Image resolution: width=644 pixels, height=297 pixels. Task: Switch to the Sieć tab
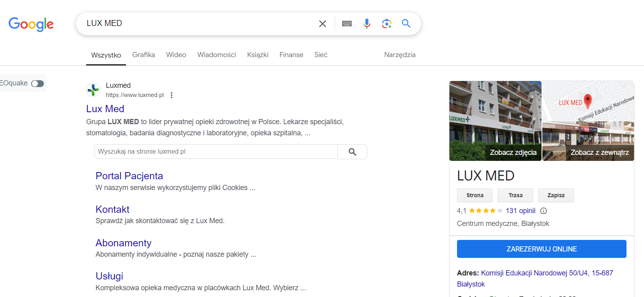pyautogui.click(x=321, y=55)
